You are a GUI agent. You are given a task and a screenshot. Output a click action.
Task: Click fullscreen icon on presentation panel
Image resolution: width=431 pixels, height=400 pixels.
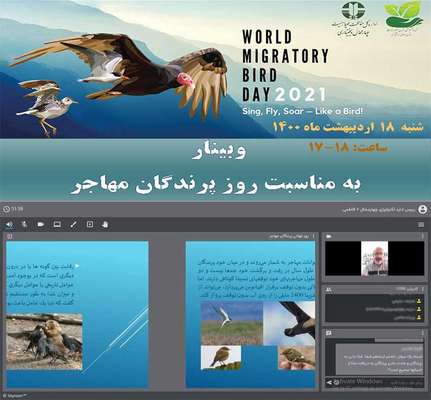point(9,236)
